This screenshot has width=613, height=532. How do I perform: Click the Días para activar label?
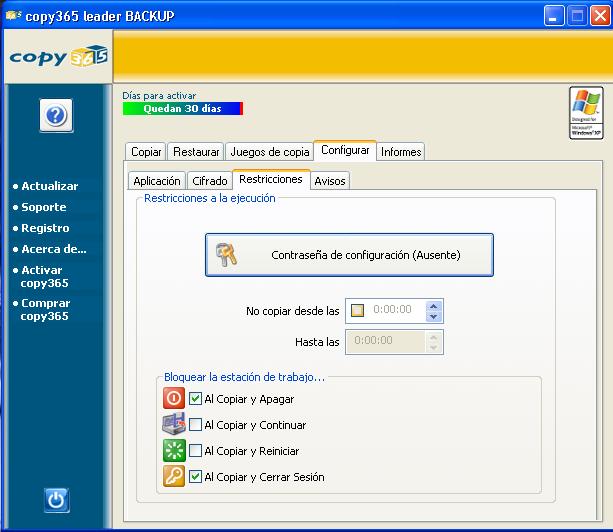pos(159,96)
